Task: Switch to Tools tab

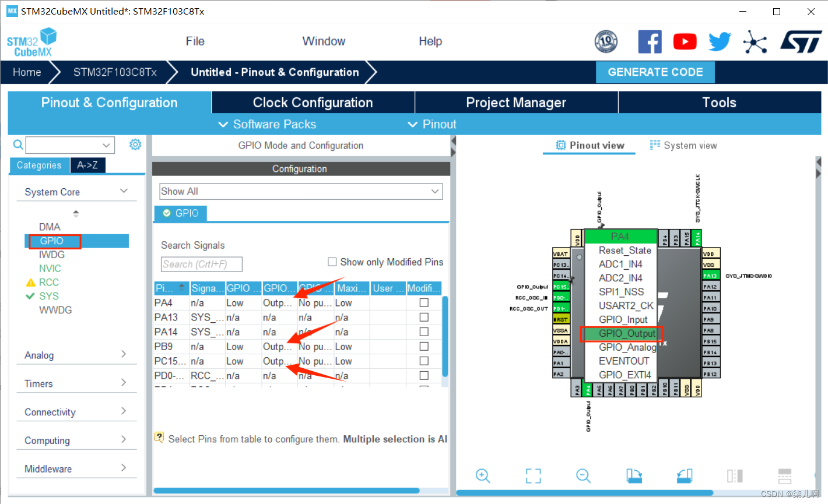Action: (720, 103)
